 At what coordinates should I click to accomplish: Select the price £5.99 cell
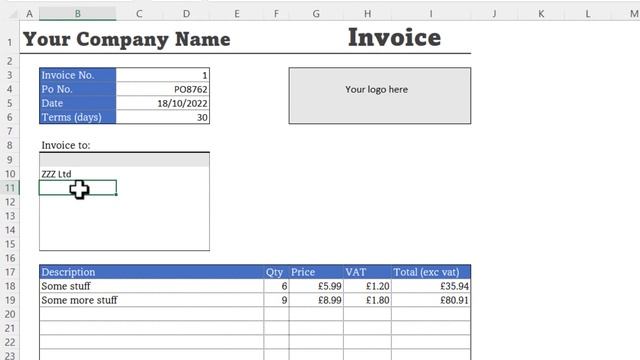click(316, 286)
